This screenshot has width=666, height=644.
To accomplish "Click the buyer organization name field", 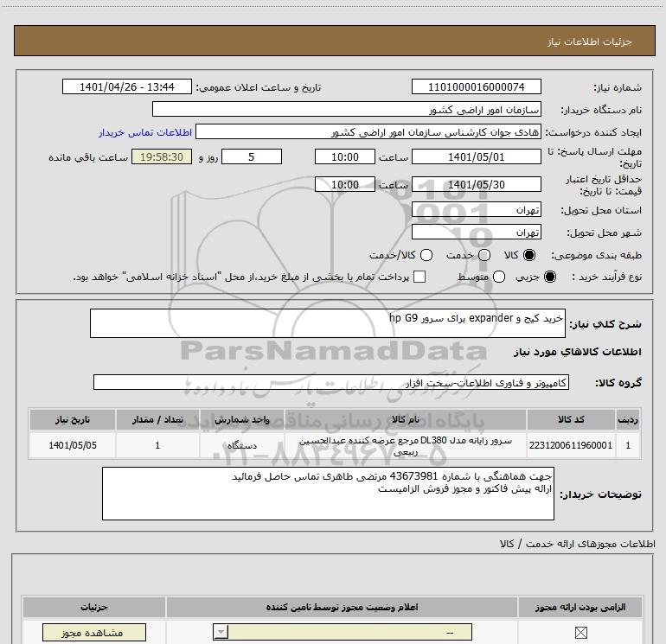I will click(x=347, y=109).
